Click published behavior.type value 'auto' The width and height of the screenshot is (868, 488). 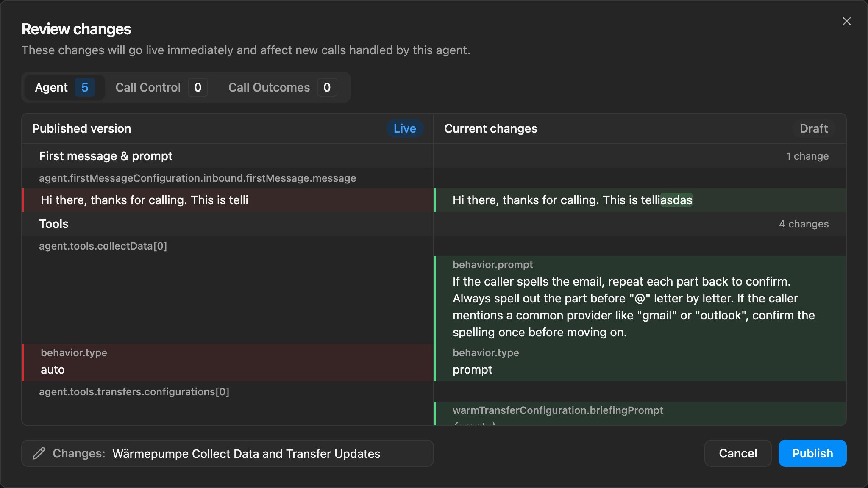pyautogui.click(x=53, y=369)
